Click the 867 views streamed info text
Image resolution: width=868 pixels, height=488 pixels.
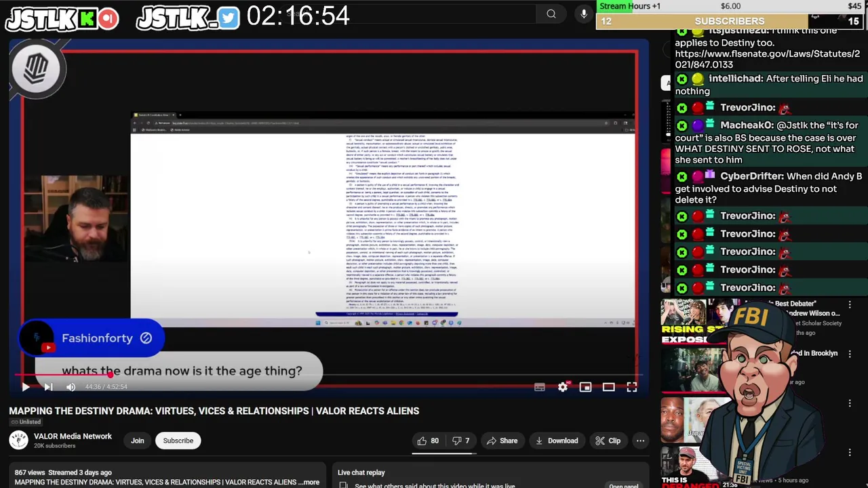63,472
